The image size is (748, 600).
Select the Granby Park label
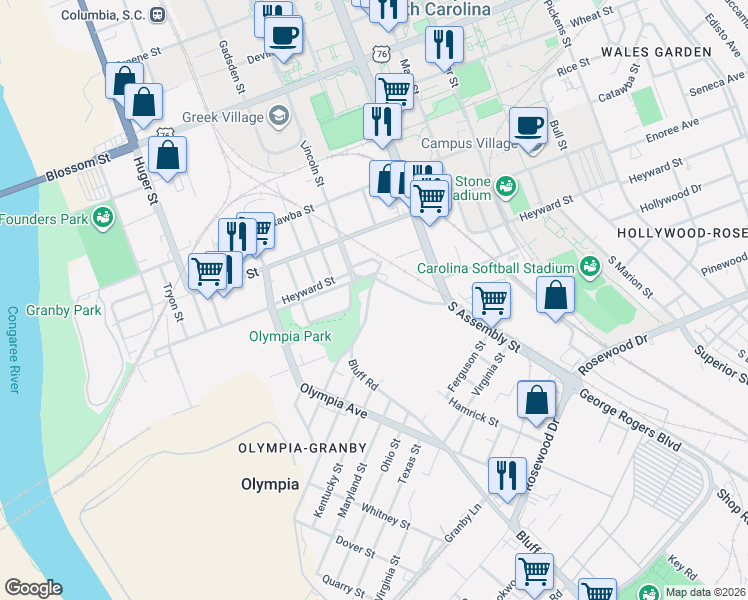(x=63, y=310)
